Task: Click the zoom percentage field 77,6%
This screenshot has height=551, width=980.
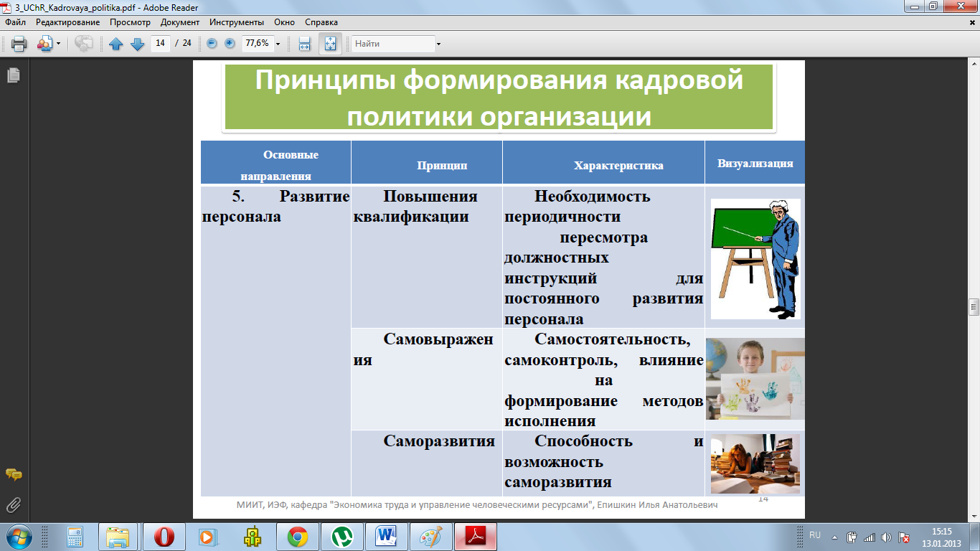Action: coord(258,43)
